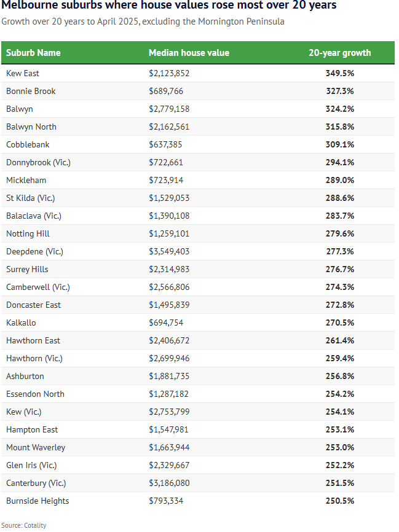Click the Essendon North row name
This screenshot has width=399, height=532.
point(35,394)
